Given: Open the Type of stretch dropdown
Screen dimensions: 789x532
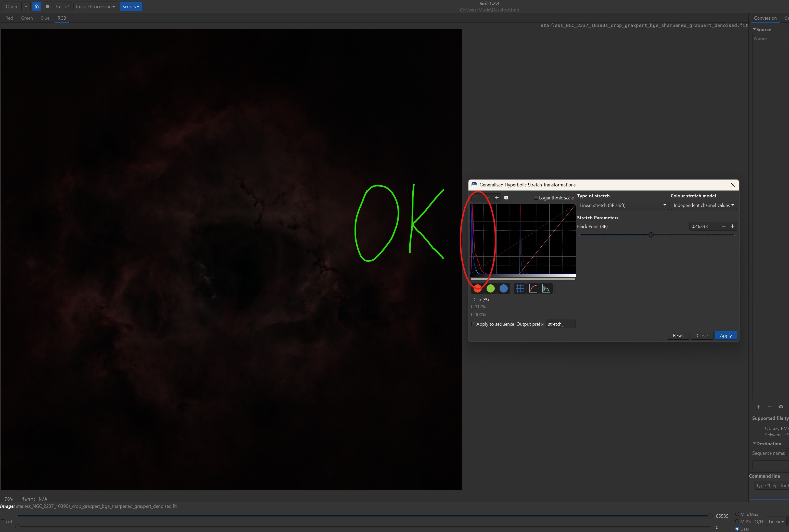Looking at the screenshot, I should click(622, 205).
